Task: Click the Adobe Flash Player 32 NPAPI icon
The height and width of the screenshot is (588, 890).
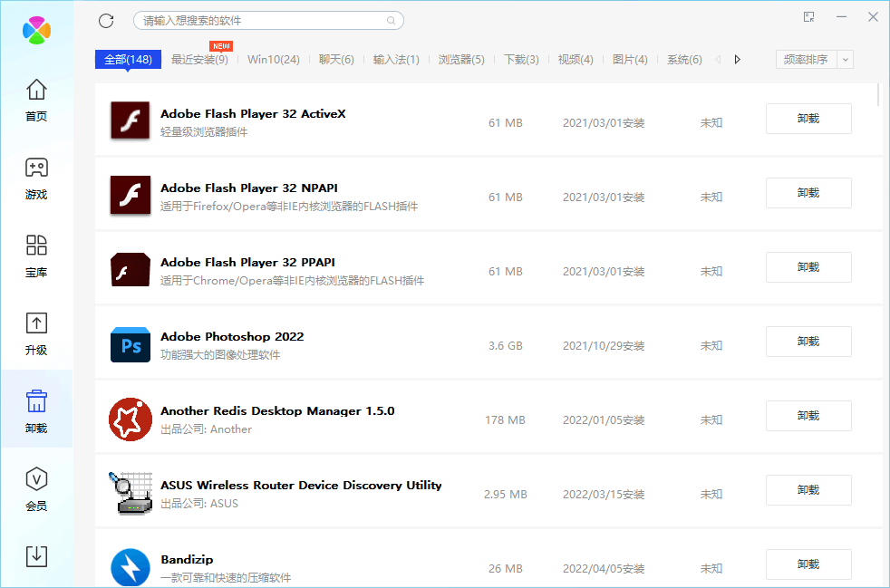Action: click(130, 195)
